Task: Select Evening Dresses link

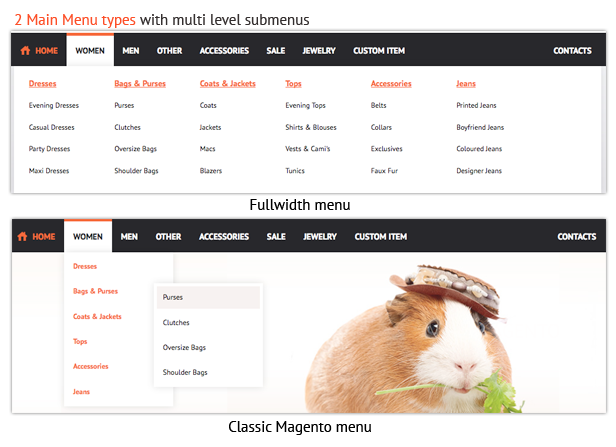Action: pyautogui.click(x=54, y=105)
